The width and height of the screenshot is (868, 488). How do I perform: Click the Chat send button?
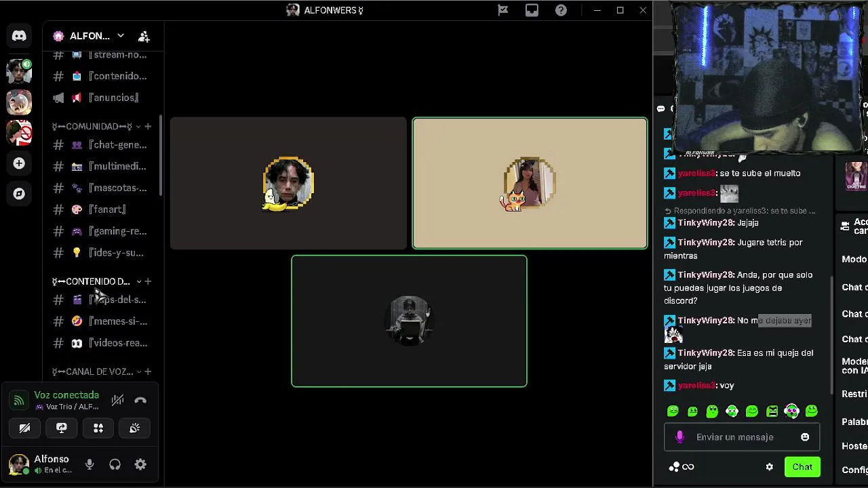[x=802, y=466]
